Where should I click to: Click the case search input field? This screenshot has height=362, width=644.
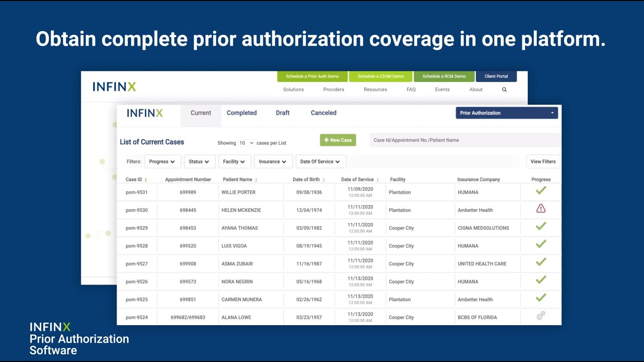click(465, 140)
